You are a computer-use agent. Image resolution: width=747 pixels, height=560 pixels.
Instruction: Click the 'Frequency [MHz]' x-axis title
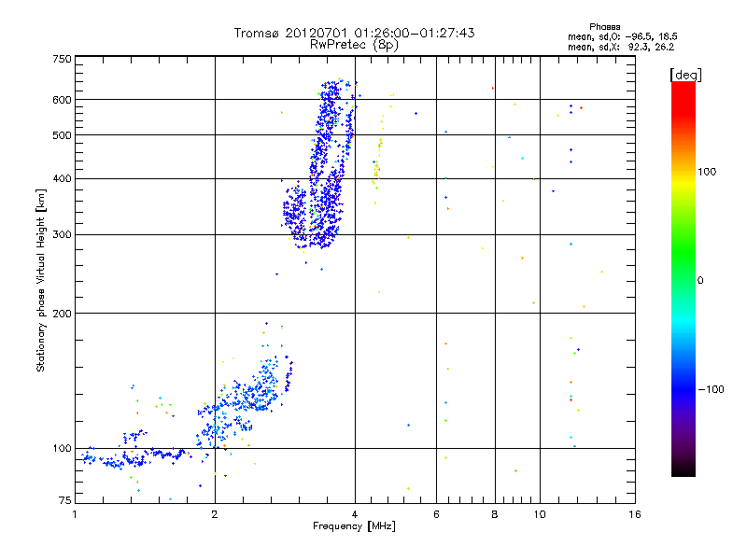tap(354, 526)
